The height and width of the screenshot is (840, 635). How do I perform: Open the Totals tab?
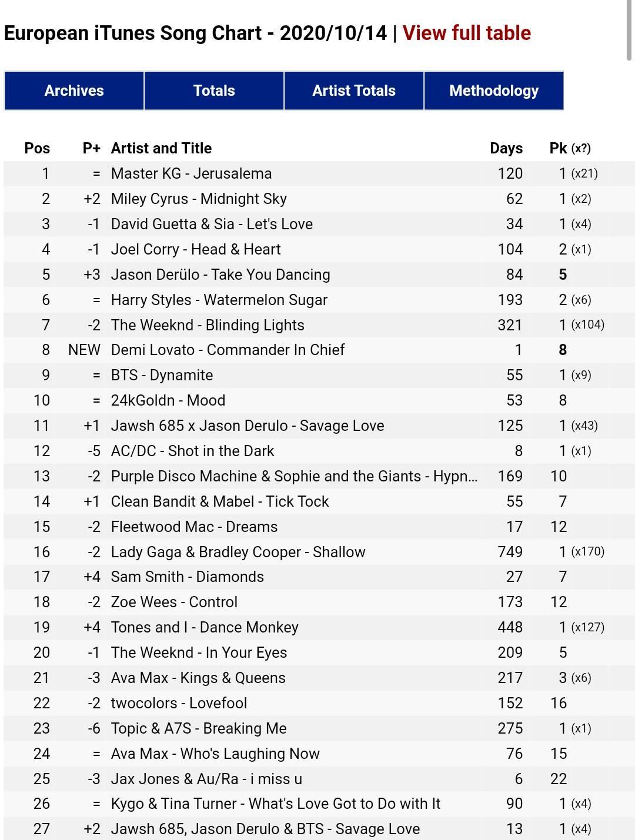click(214, 91)
